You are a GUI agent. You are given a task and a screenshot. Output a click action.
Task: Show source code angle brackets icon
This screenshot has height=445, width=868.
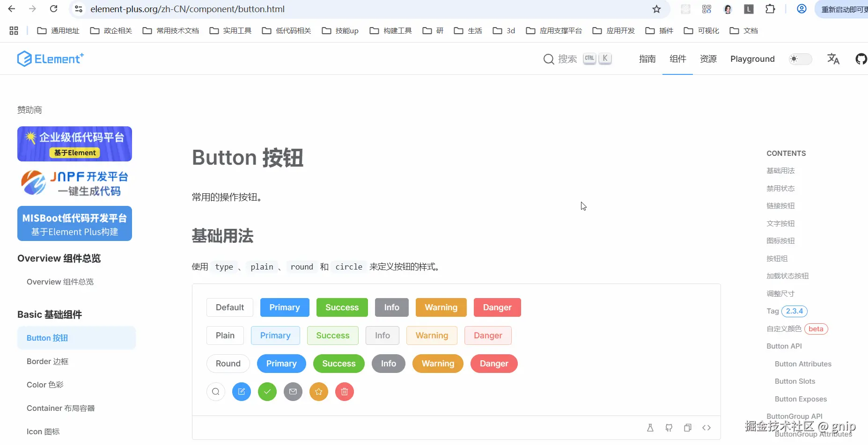(706, 428)
